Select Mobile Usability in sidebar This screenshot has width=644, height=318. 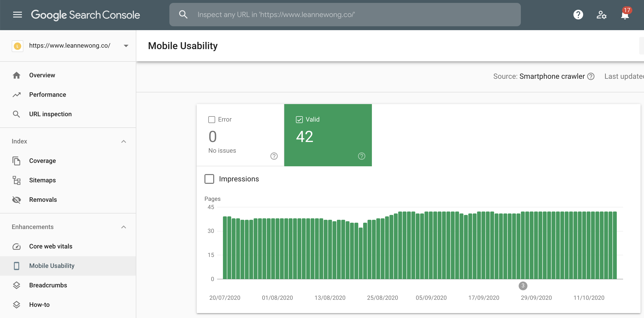68,266
